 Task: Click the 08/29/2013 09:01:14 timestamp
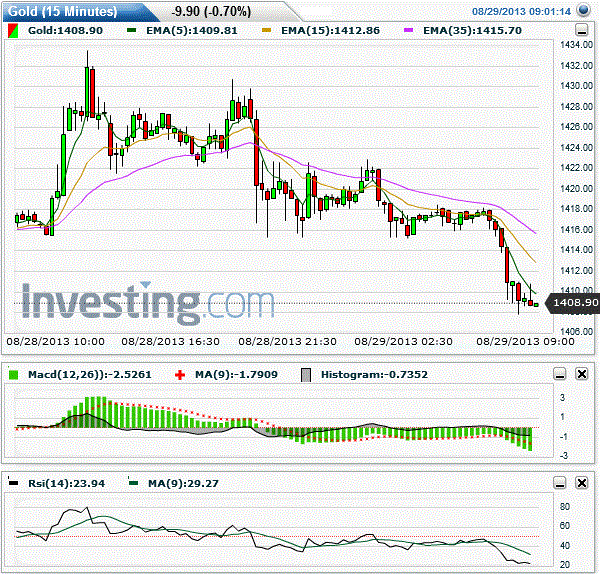click(521, 11)
